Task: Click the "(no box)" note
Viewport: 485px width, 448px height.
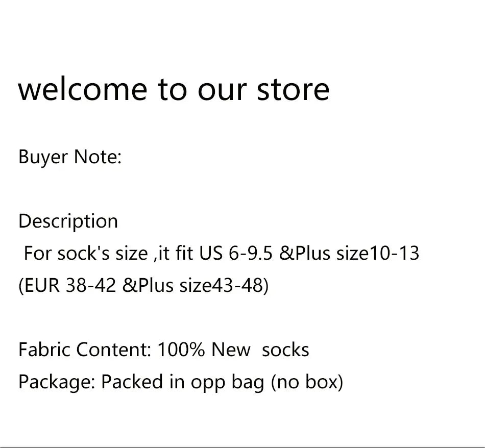Action: (x=306, y=382)
